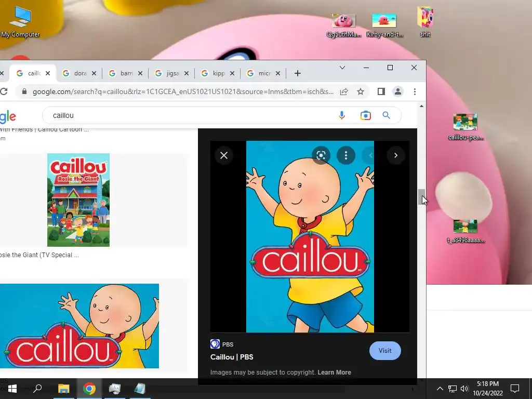Screen dimensions: 532x399
Task: Open Caillou Rosie the Giant thumbnail
Action: (x=78, y=200)
